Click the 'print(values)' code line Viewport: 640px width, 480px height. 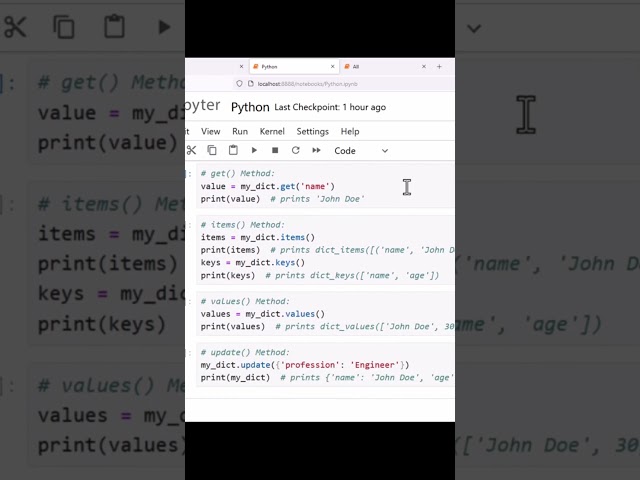[x=233, y=327]
